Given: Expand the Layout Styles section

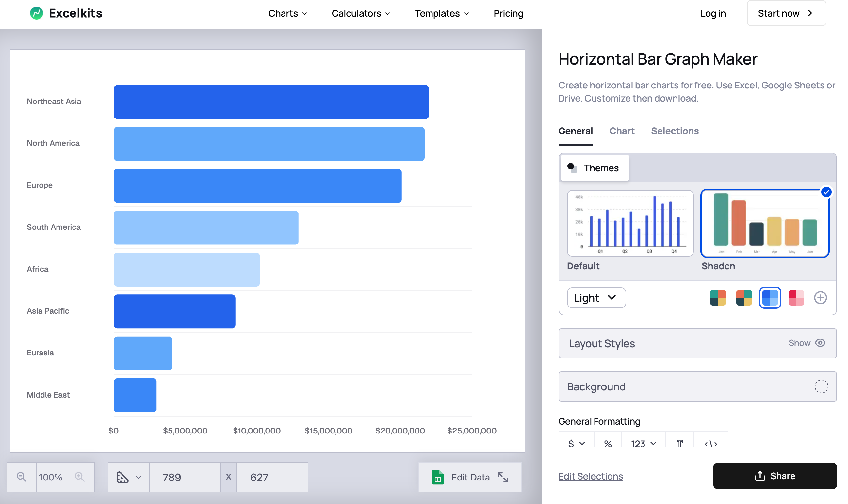Looking at the screenshot, I should pos(697,343).
